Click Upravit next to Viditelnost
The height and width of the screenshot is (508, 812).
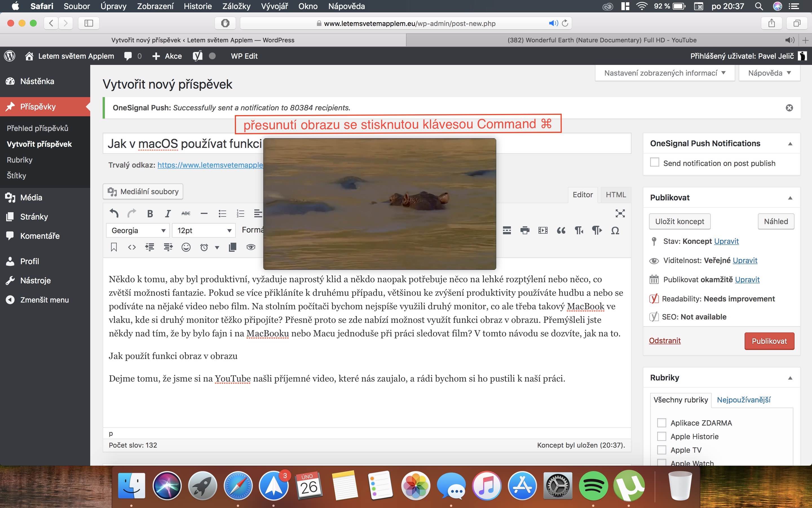pos(745,260)
